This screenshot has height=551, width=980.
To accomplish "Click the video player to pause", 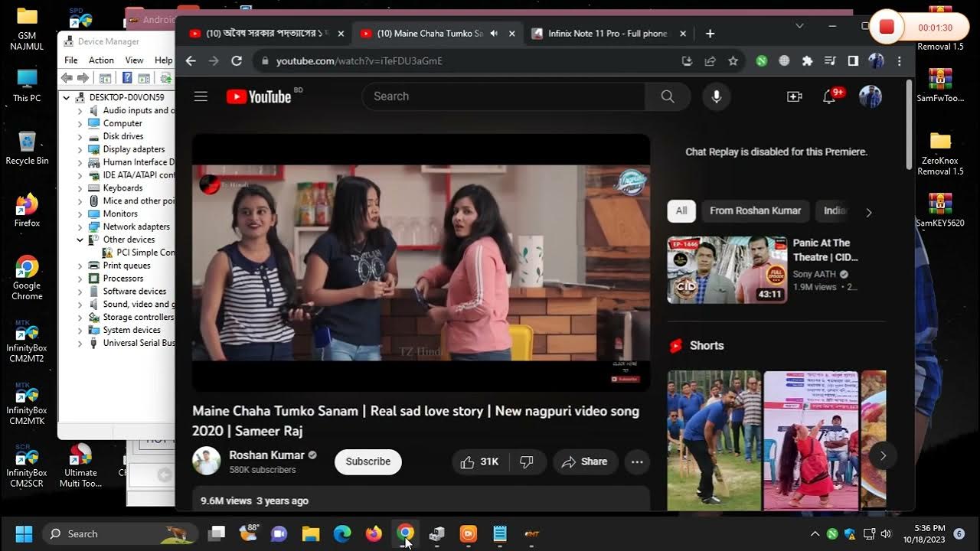I will [420, 262].
